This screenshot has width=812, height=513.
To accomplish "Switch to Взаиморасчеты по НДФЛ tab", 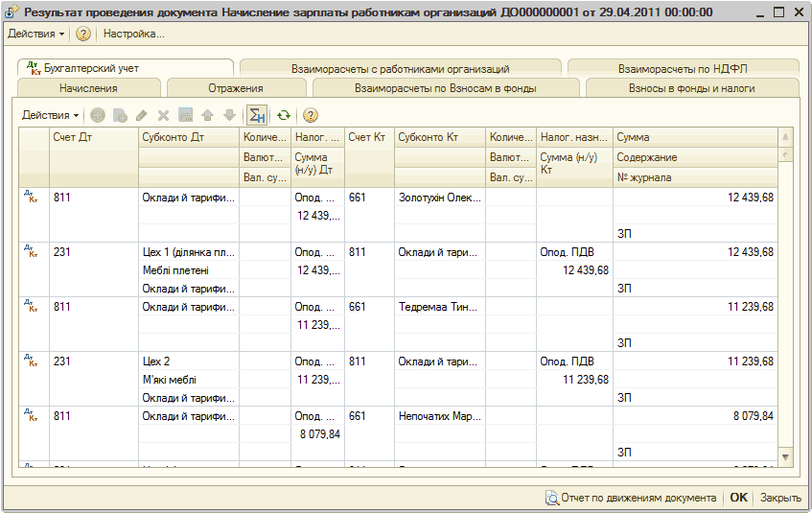I will tap(683, 68).
